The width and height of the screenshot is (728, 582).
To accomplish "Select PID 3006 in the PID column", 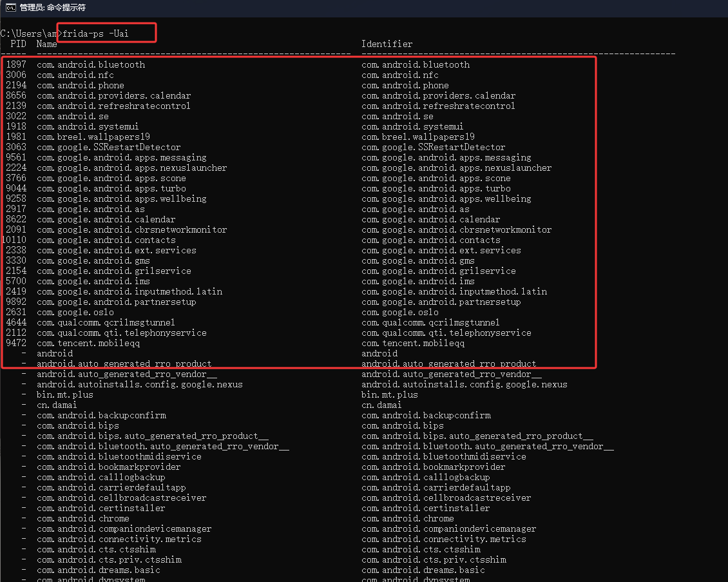I will [16, 75].
